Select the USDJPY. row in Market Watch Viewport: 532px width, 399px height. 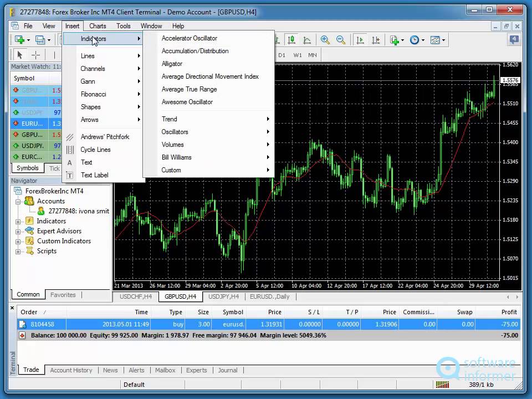(x=36, y=146)
